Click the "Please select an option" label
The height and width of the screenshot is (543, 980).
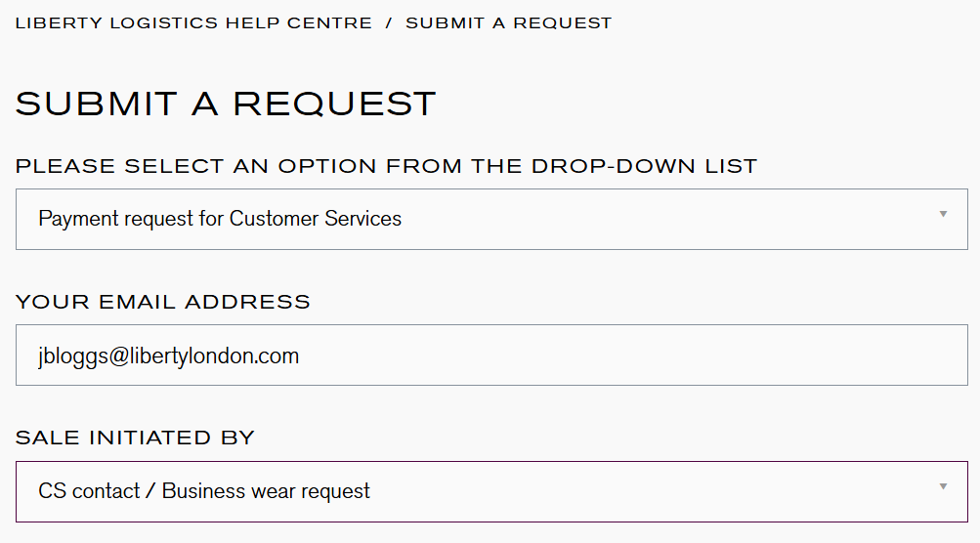[x=386, y=166]
